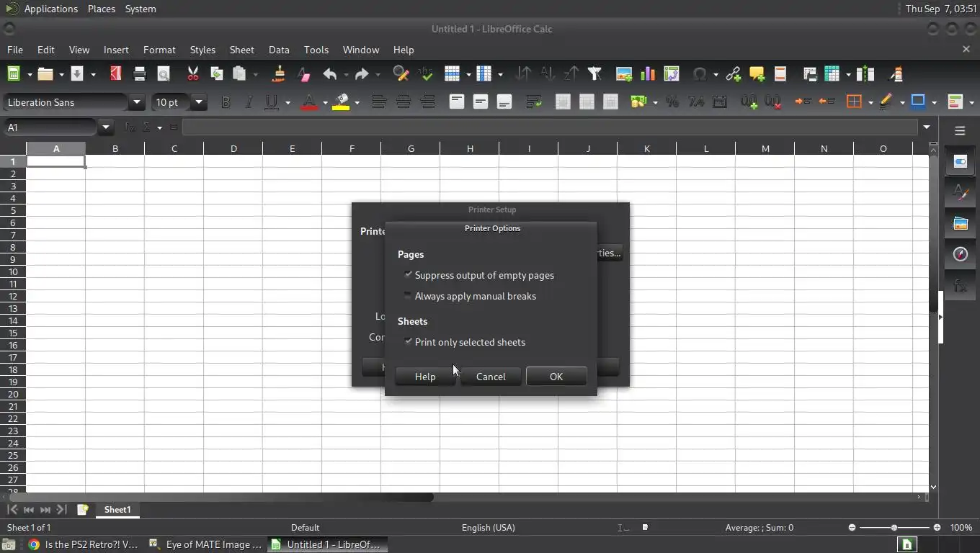Viewport: 980px width, 553px height.
Task: Open the Background Color dropdown arrow
Action: pyautogui.click(x=357, y=102)
